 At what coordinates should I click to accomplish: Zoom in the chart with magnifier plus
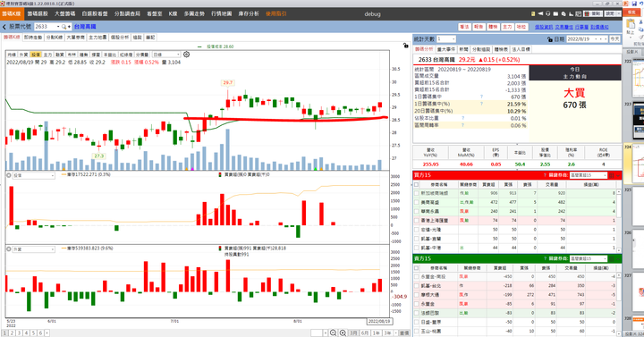pos(343,333)
